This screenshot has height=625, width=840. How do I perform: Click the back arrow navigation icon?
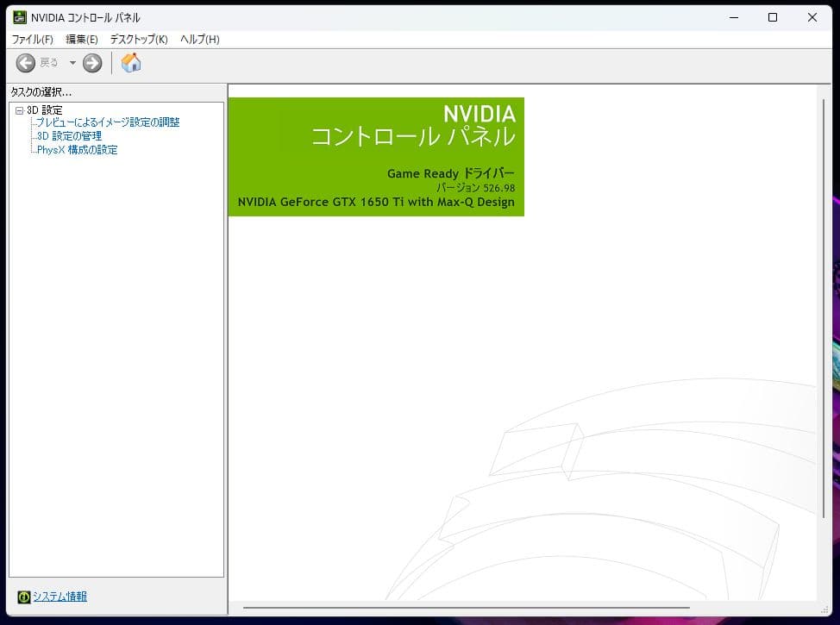26,63
